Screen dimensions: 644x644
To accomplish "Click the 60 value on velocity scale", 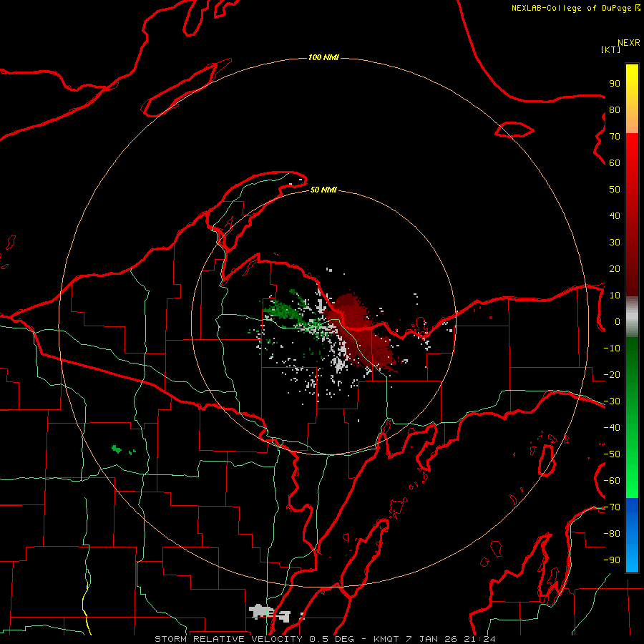I will pos(615,163).
